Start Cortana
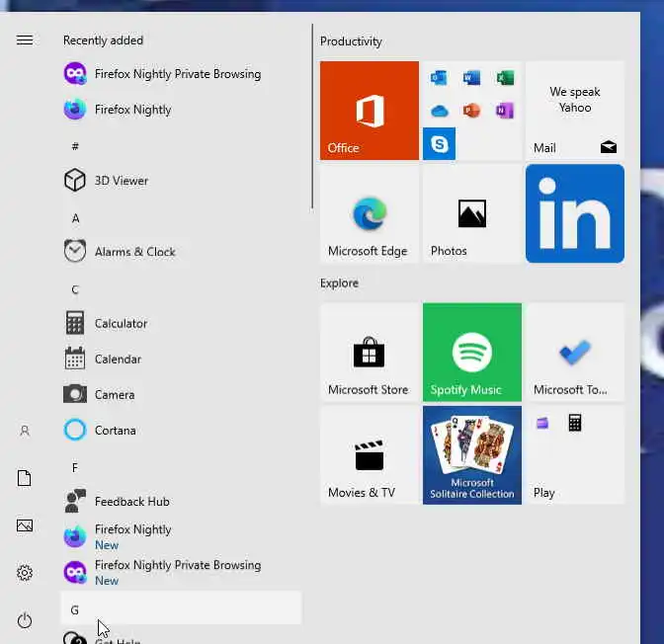The width and height of the screenshot is (664, 644). pyautogui.click(x=181, y=431)
